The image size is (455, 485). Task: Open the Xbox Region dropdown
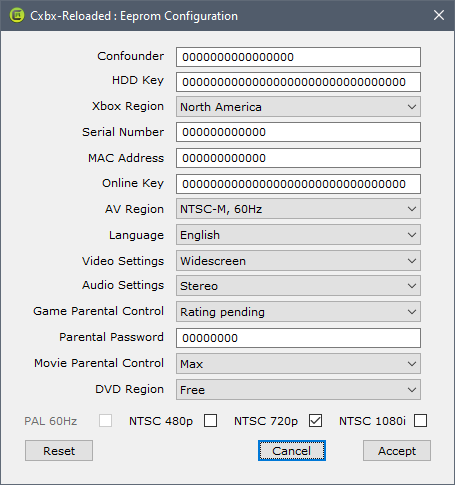[298, 107]
